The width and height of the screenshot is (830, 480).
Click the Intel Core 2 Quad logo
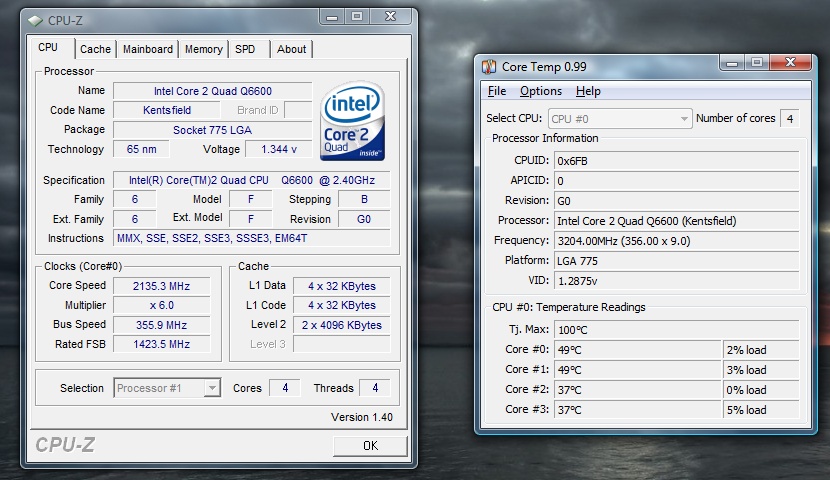tap(352, 121)
